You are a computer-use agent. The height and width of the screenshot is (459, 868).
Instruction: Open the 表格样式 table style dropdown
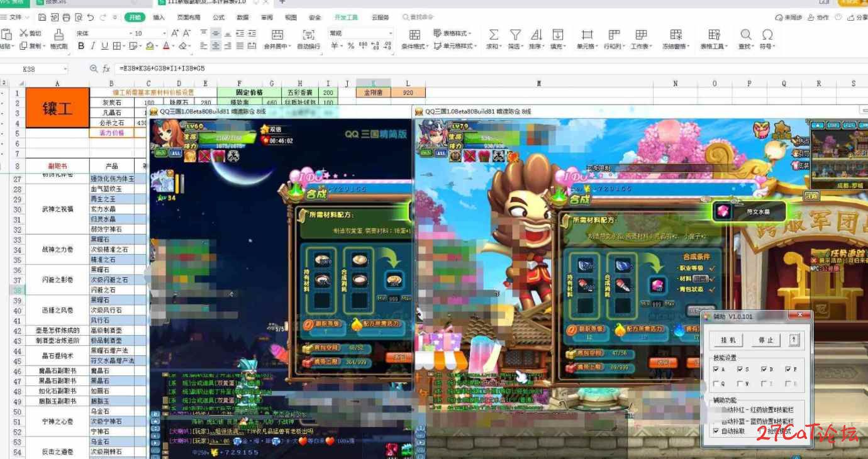pos(452,33)
